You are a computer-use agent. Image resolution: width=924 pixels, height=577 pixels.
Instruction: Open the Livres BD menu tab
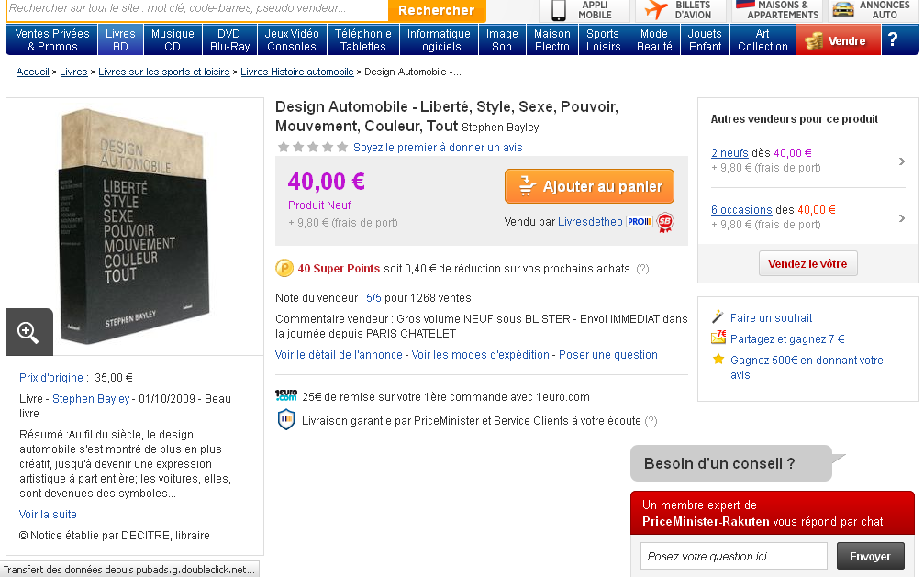pyautogui.click(x=120, y=40)
